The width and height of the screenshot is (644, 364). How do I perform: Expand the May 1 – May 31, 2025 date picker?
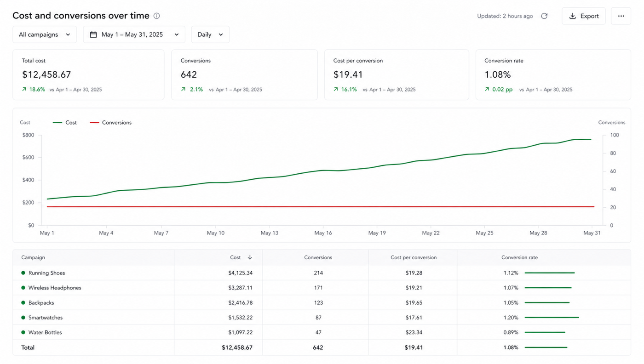click(x=134, y=34)
